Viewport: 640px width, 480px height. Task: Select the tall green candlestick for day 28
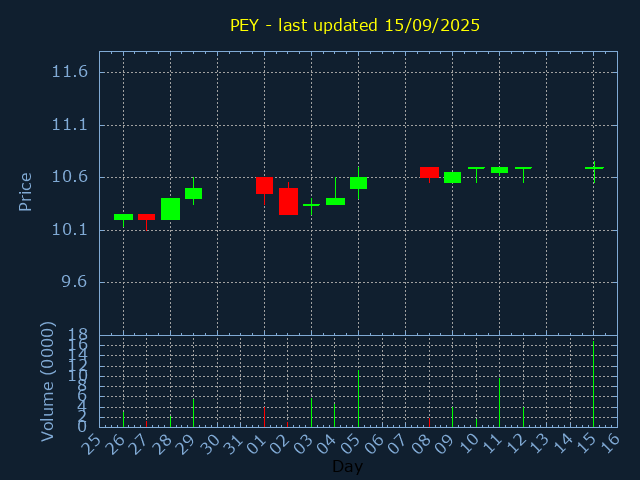[170, 209]
